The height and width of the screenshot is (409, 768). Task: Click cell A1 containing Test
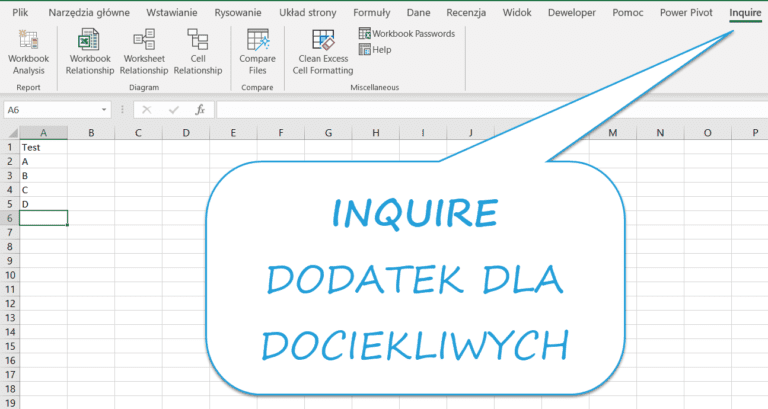pyautogui.click(x=43, y=147)
